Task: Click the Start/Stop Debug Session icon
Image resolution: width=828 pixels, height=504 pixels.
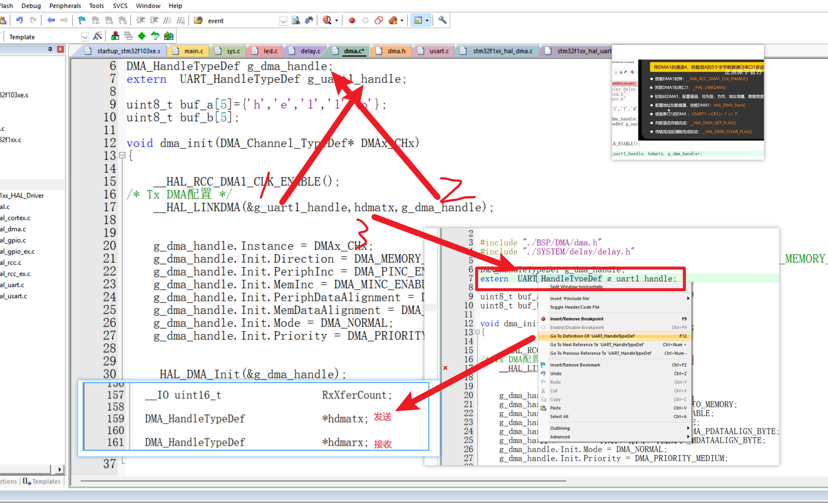Action: 327,20
